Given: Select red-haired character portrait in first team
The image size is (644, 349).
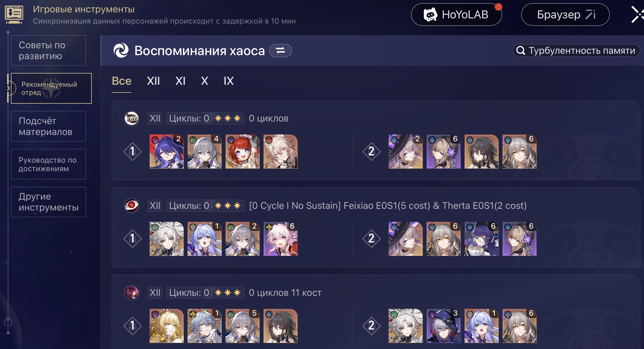Looking at the screenshot, I should pyautogui.click(x=242, y=151).
